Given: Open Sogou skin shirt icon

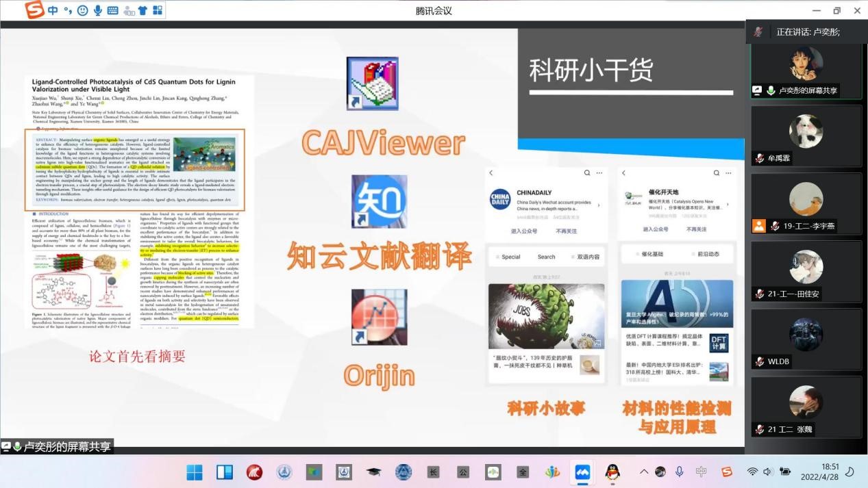Looking at the screenshot, I should tap(142, 10).
